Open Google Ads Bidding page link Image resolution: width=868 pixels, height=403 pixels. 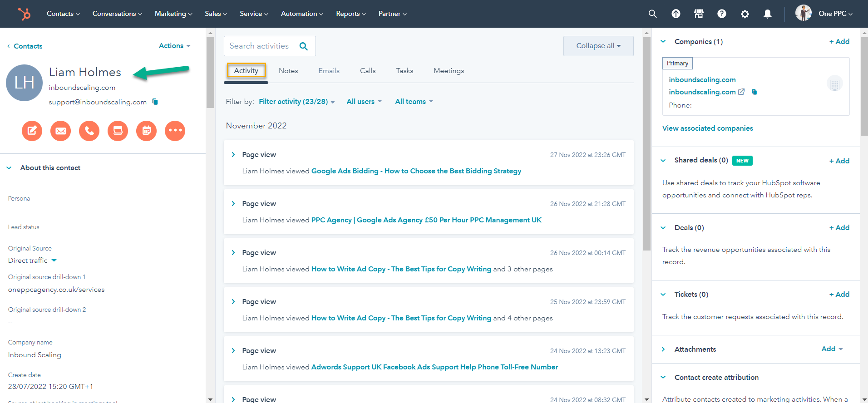pyautogui.click(x=416, y=171)
